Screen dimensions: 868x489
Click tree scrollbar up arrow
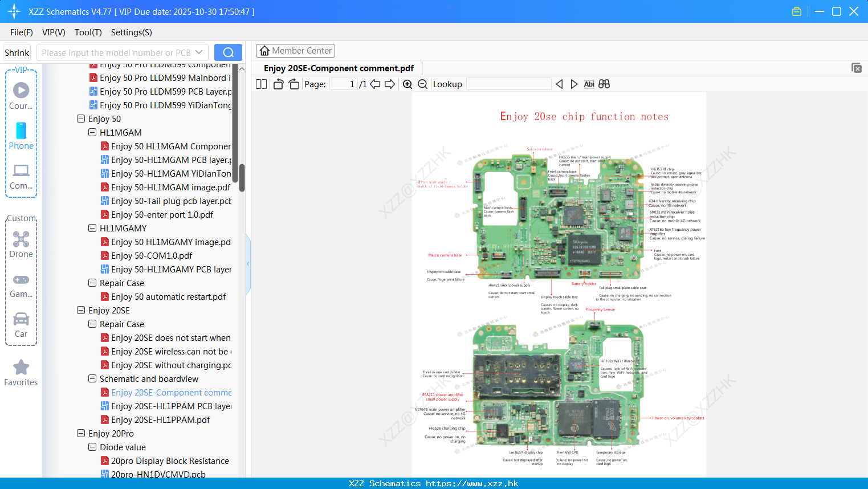(x=242, y=68)
